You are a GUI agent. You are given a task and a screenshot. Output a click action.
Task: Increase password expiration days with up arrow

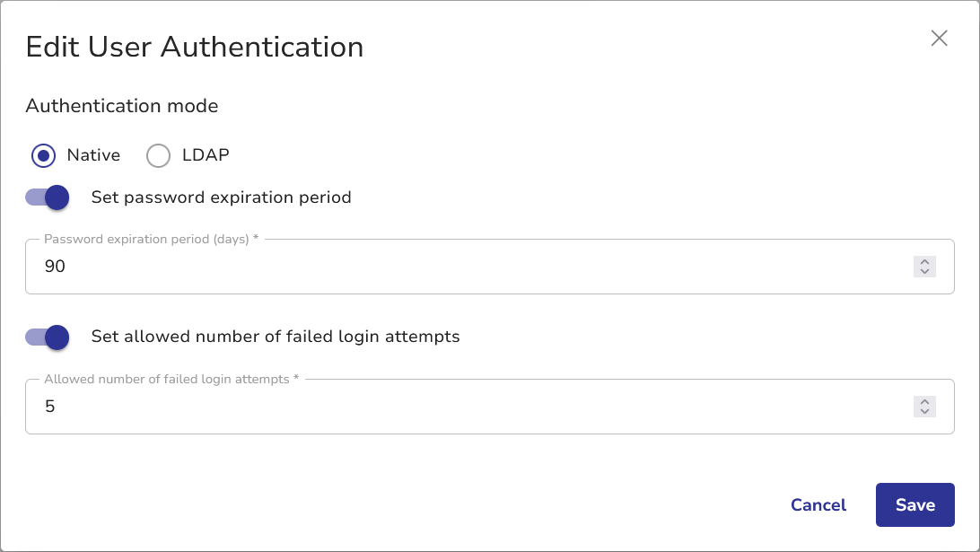(x=924, y=261)
